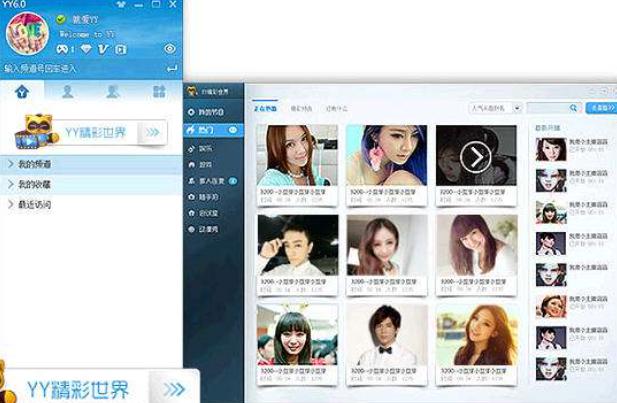
Task: Expand the 我的频道 section
Action: pyautogui.click(x=11, y=164)
